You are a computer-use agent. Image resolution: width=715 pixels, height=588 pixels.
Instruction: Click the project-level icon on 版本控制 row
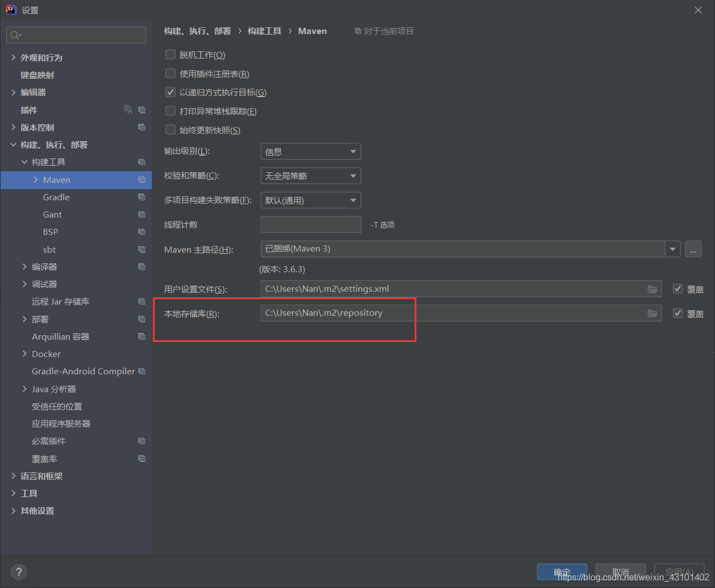coord(142,127)
